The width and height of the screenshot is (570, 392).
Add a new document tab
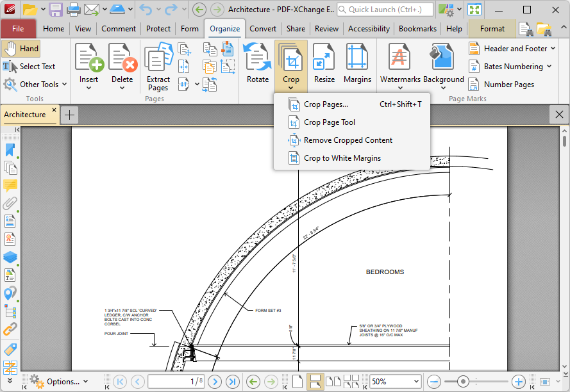point(69,115)
